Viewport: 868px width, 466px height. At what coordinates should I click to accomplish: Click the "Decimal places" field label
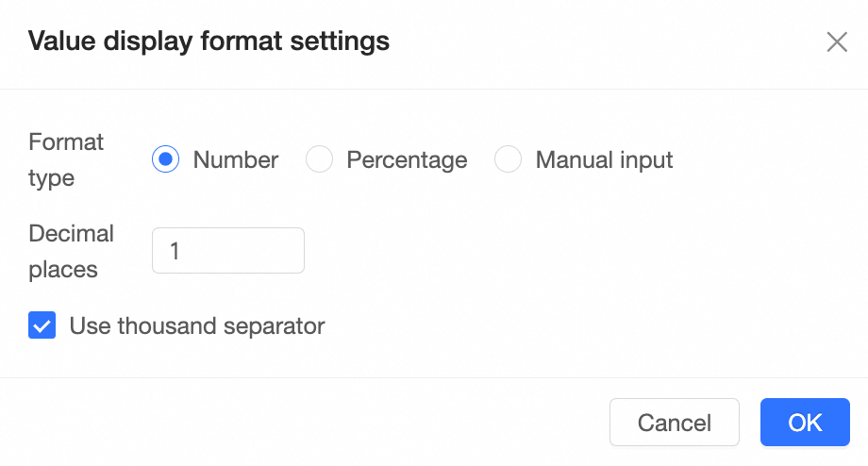71,251
